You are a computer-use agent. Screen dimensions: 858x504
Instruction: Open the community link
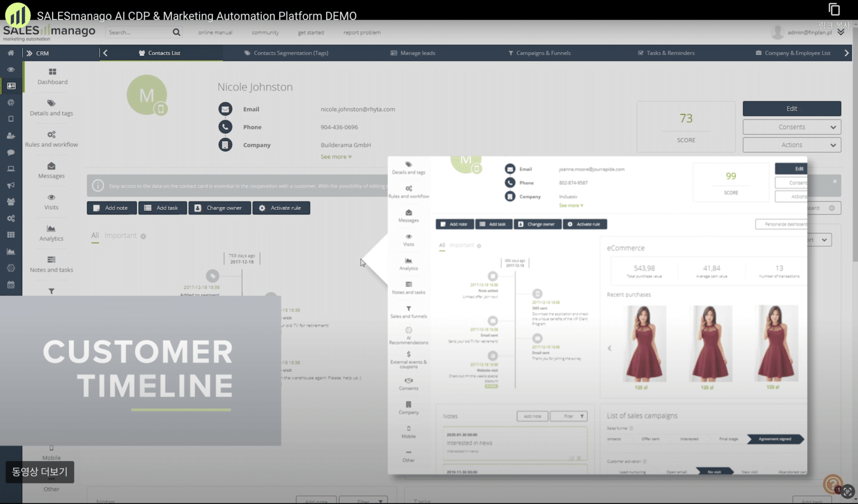(265, 32)
